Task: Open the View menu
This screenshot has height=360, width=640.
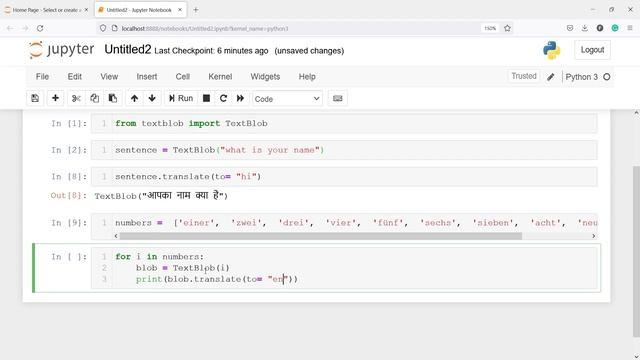Action: [x=109, y=77]
